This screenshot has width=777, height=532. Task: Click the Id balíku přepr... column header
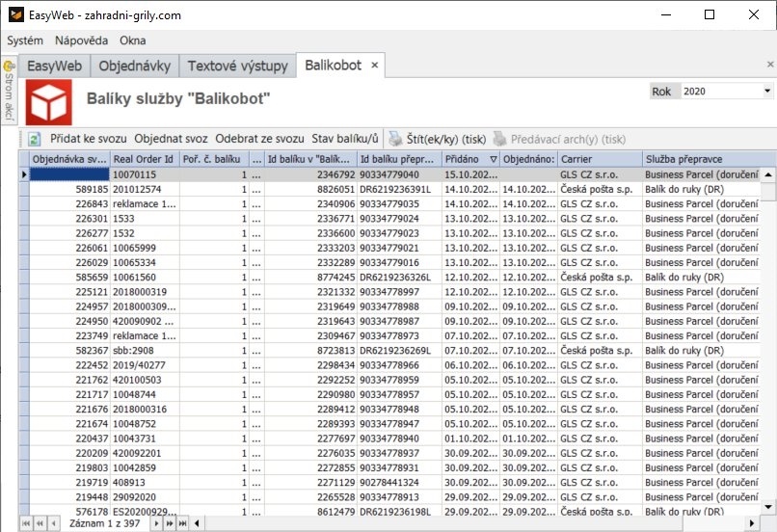399,159
